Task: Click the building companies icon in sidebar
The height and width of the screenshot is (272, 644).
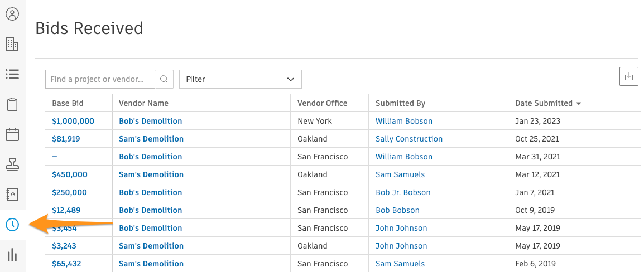Action: click(12, 44)
